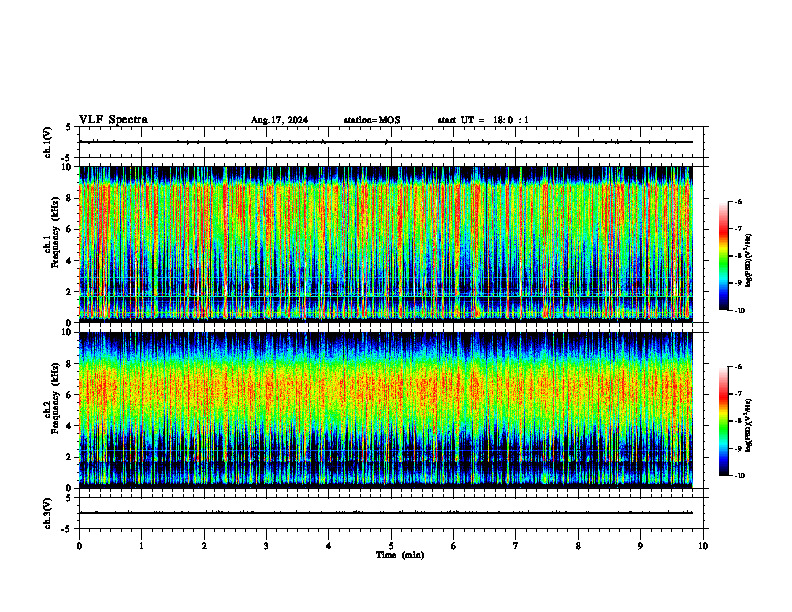
Task: Click the "-6" label on ch.2 colorbar
Action: click(x=739, y=367)
